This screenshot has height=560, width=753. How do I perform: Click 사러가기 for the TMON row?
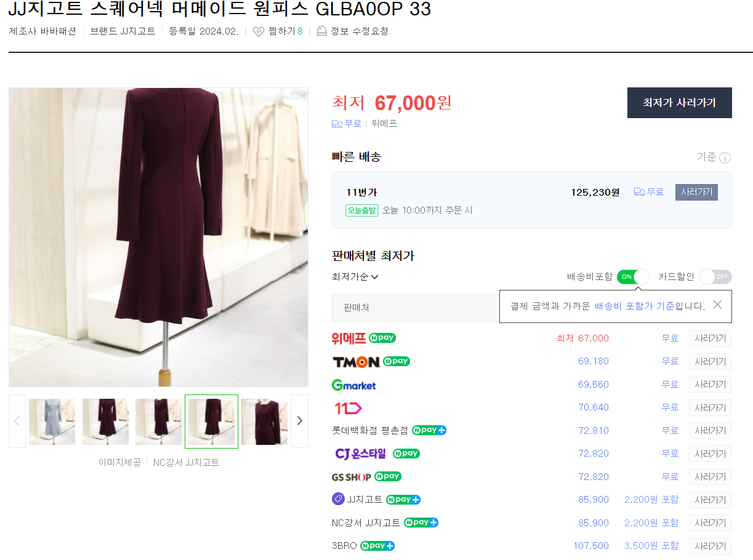click(x=710, y=361)
